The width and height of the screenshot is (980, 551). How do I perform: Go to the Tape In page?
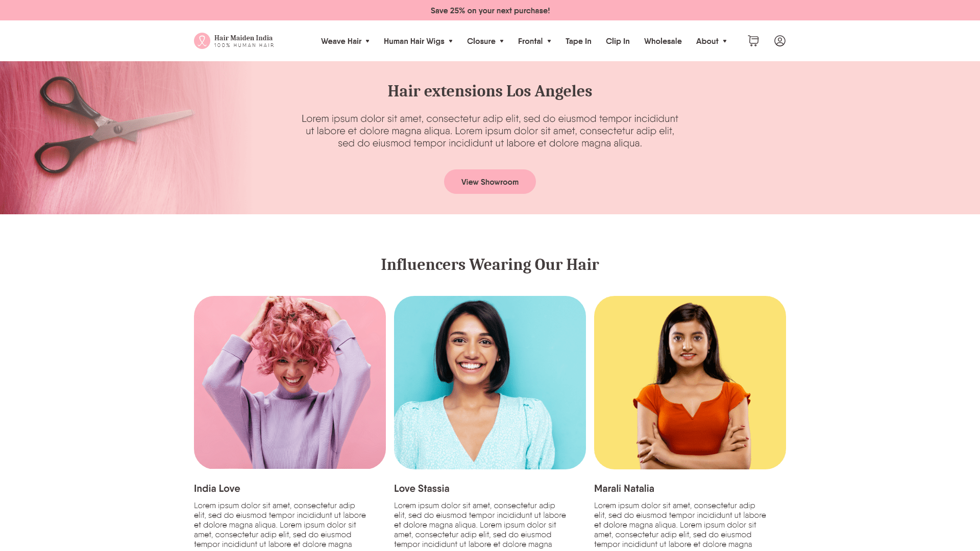pyautogui.click(x=578, y=41)
